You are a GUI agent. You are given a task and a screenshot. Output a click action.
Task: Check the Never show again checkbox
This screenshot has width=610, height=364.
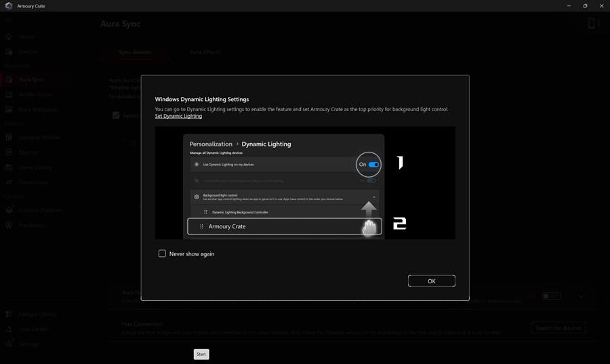click(162, 254)
